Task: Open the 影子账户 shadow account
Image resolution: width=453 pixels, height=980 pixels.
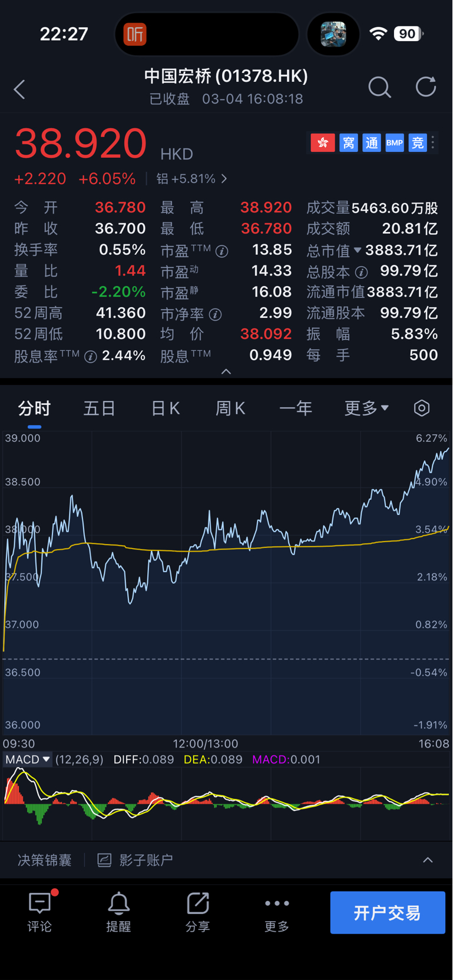Action: click(135, 860)
